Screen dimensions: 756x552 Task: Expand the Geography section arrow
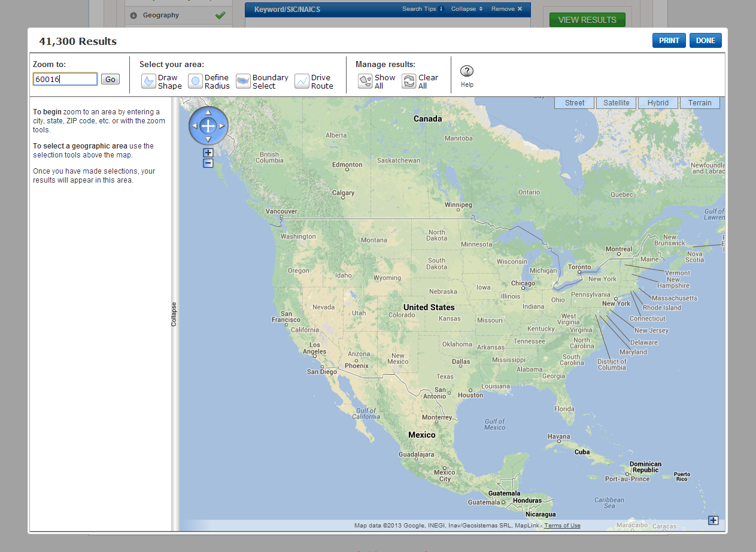click(x=133, y=16)
